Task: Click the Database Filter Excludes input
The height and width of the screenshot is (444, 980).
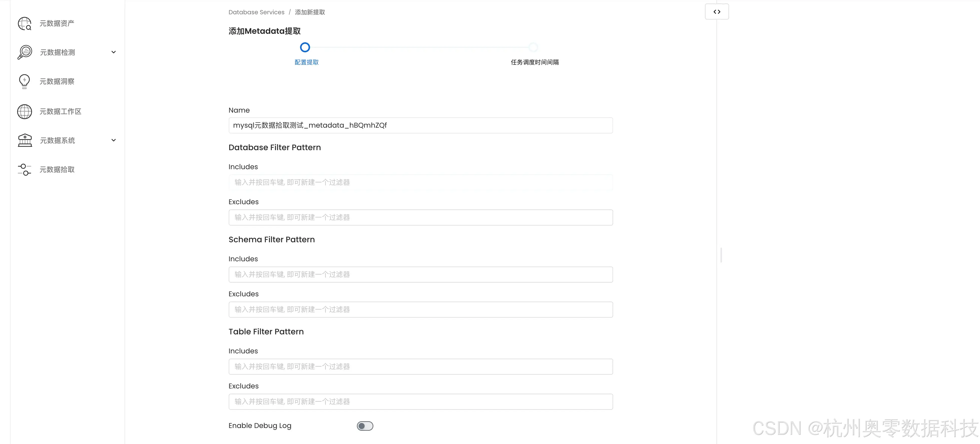Action: pyautogui.click(x=420, y=218)
